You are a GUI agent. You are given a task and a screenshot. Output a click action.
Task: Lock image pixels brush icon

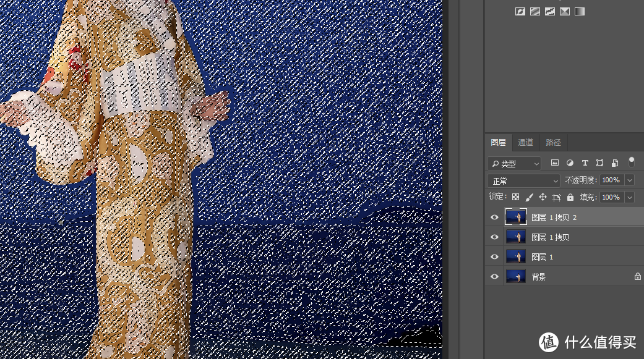click(x=529, y=197)
